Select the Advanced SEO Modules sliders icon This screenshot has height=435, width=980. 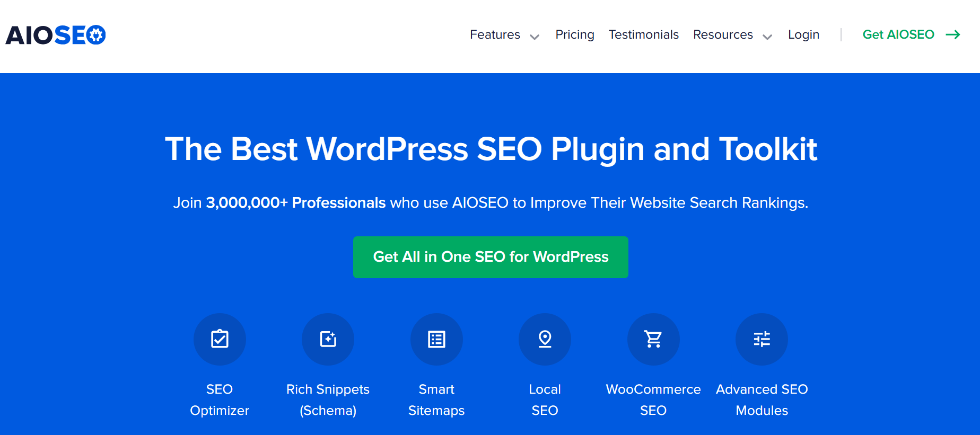762,339
